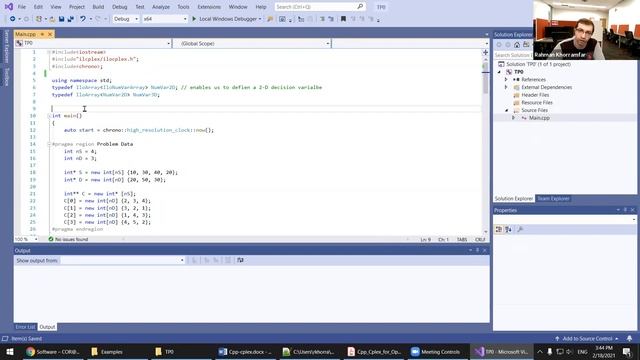Expand the Main.cpp tree node

click(514, 118)
